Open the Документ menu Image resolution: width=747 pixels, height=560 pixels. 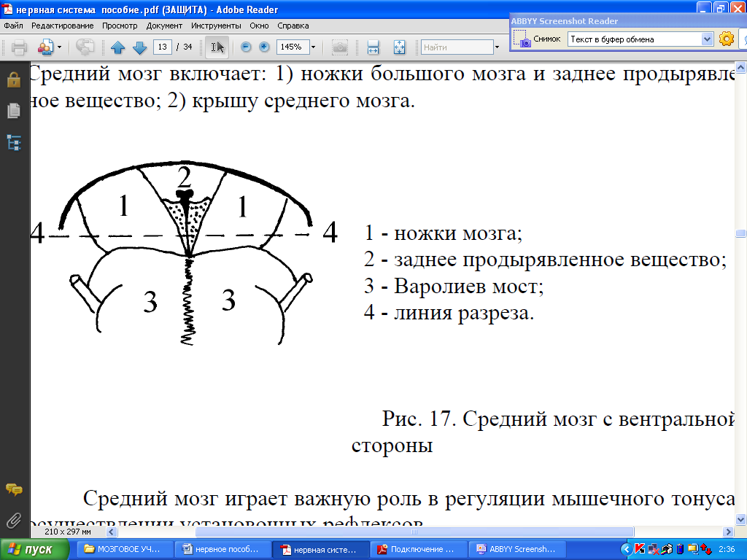(x=164, y=26)
